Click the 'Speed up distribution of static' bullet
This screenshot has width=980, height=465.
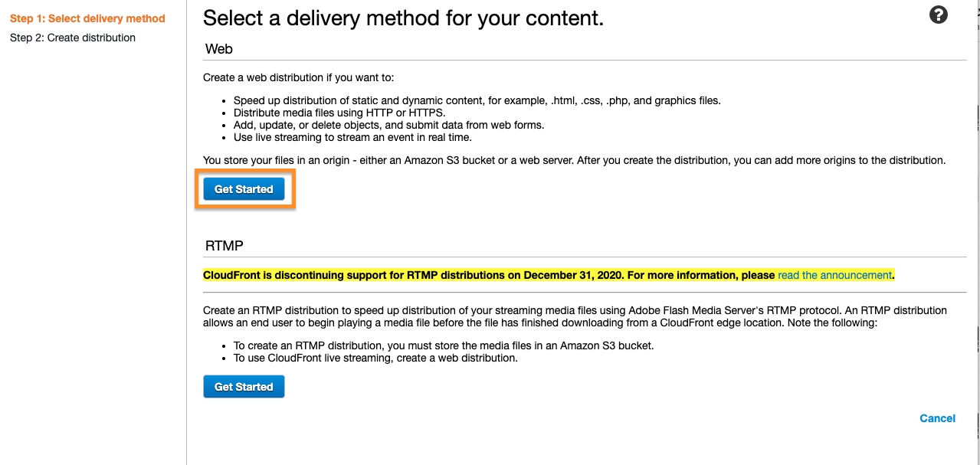477,100
